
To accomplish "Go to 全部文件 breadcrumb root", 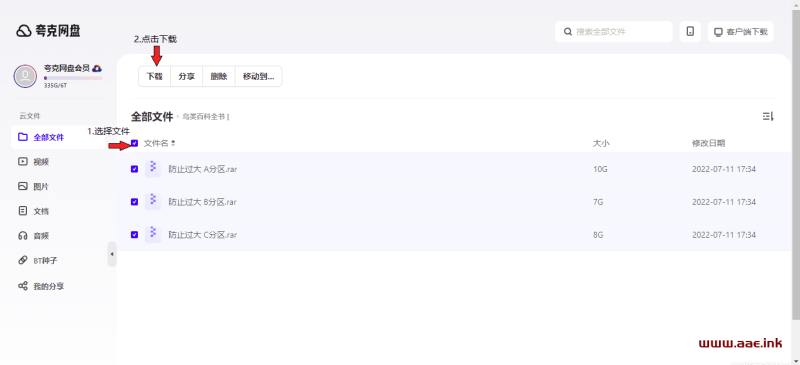I will (x=152, y=116).
